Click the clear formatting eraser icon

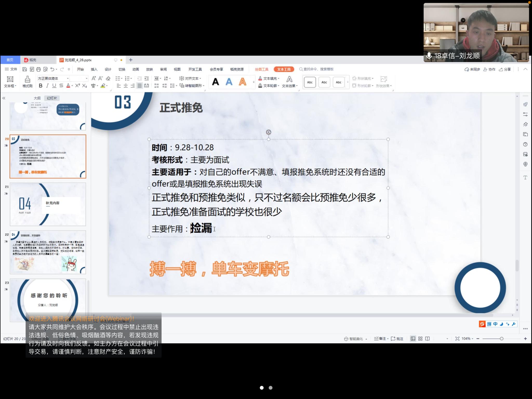coord(108,78)
